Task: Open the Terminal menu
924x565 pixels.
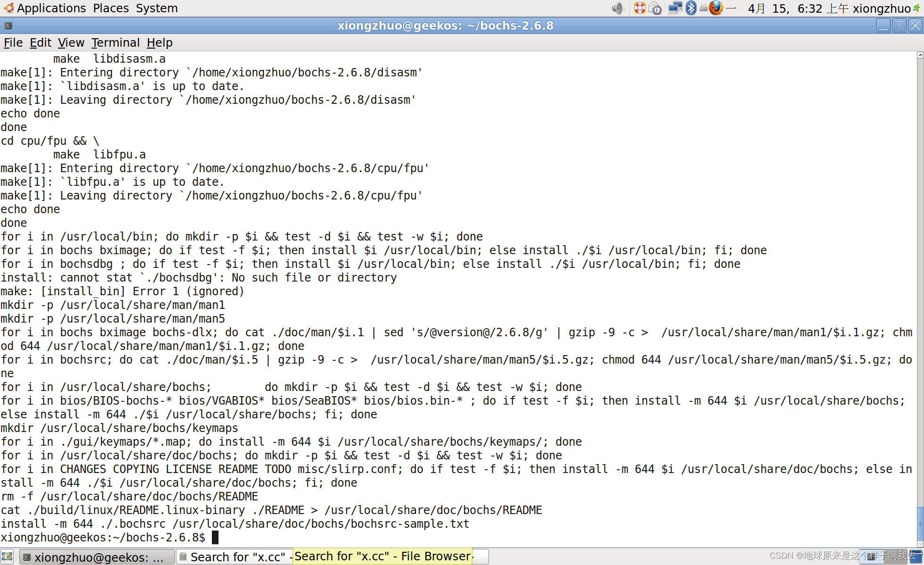Action: point(115,42)
